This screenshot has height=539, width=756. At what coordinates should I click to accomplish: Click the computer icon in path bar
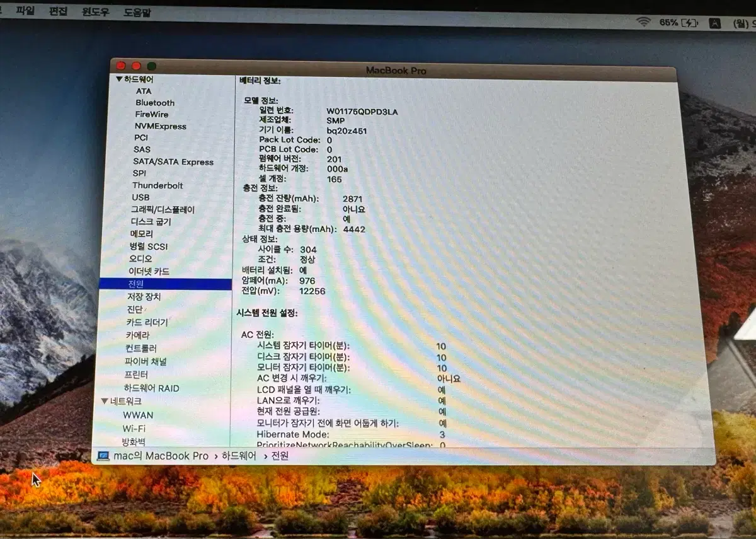(104, 456)
